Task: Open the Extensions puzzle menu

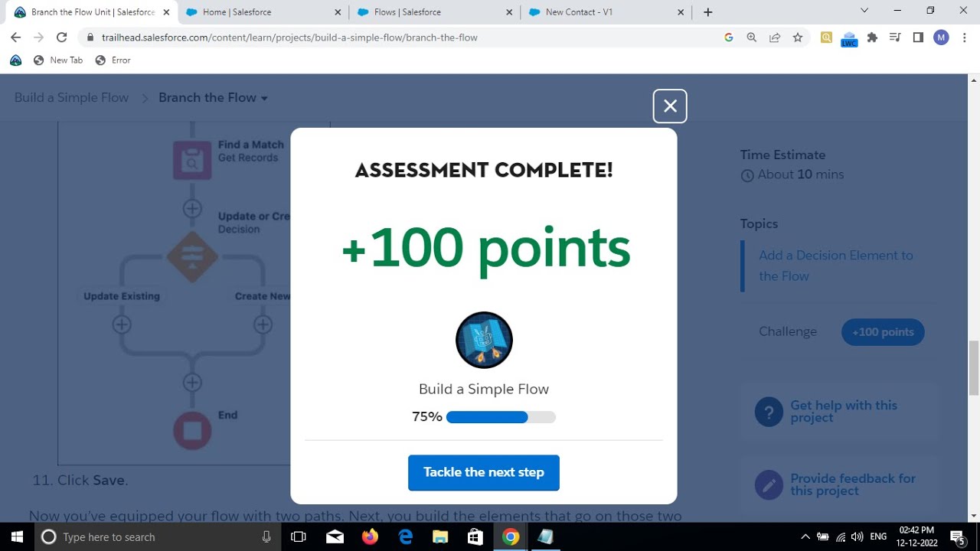Action: click(872, 37)
